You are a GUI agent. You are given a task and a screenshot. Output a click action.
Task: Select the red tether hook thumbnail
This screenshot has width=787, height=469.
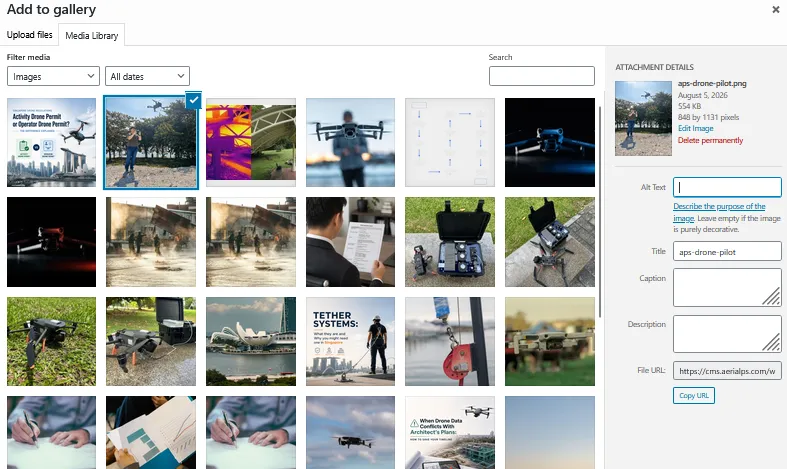pos(450,341)
